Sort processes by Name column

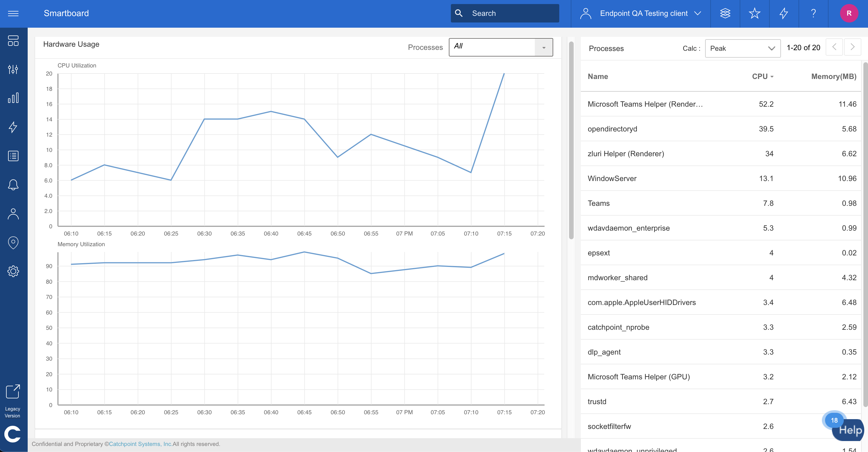[598, 76]
